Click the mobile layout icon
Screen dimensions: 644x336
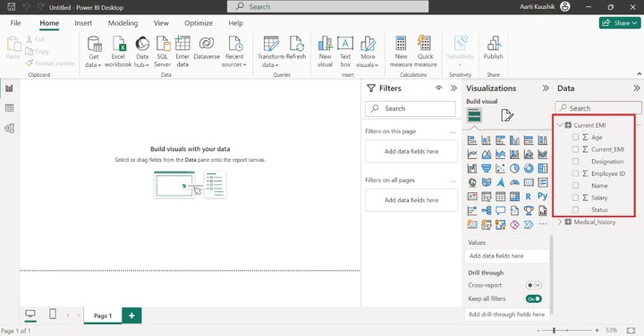click(x=53, y=315)
